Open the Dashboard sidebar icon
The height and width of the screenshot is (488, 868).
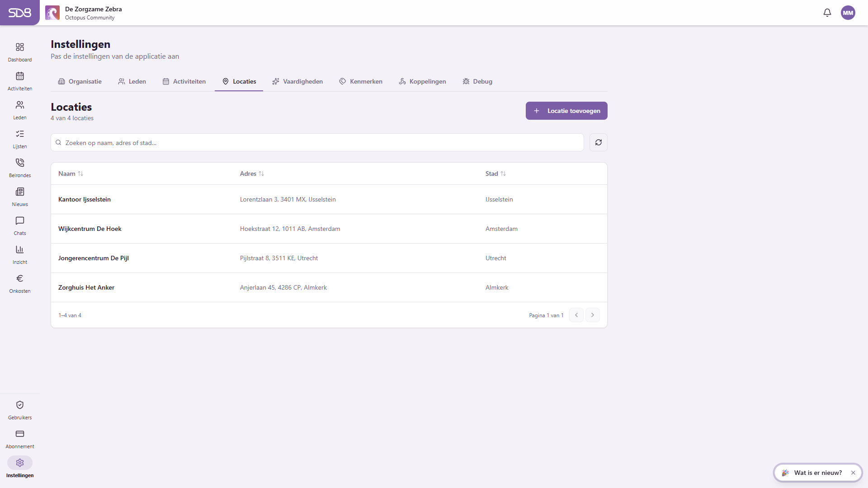click(20, 47)
